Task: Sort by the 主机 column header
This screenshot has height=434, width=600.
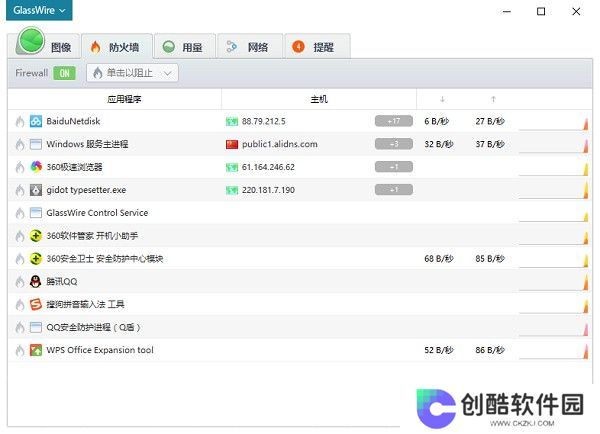Action: click(319, 100)
